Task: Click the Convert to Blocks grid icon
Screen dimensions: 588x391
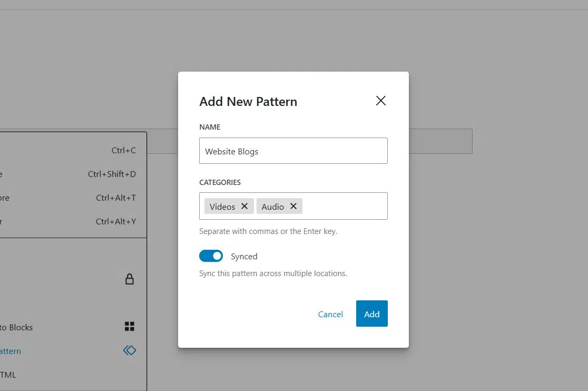Action: point(130,327)
